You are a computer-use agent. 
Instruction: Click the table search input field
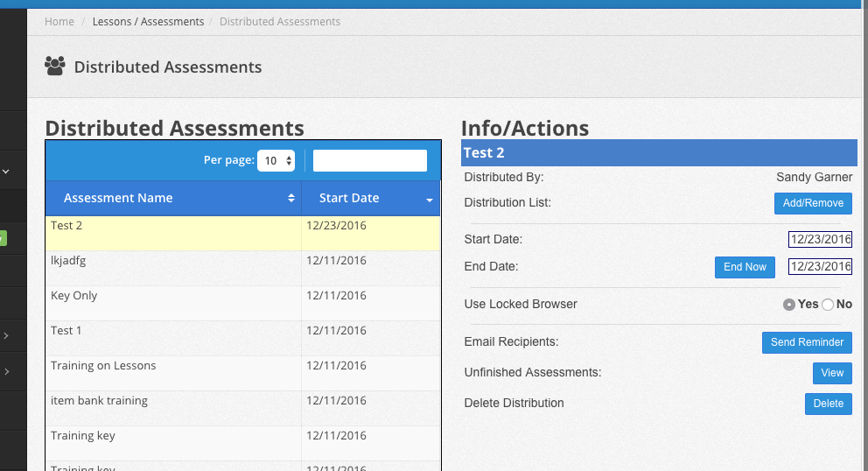370,160
